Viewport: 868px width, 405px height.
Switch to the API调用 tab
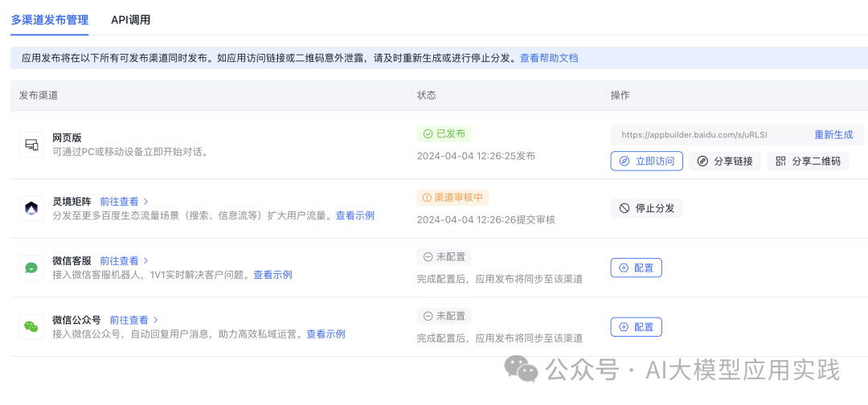click(x=130, y=20)
